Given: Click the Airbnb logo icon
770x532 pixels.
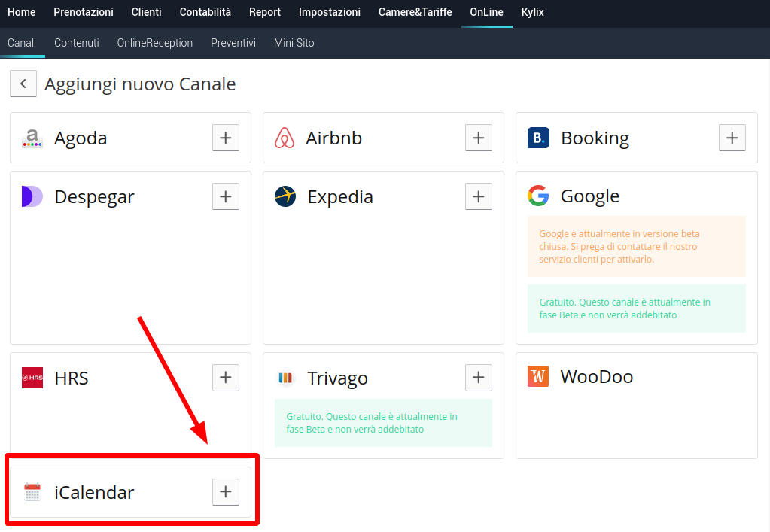Looking at the screenshot, I should [x=285, y=138].
